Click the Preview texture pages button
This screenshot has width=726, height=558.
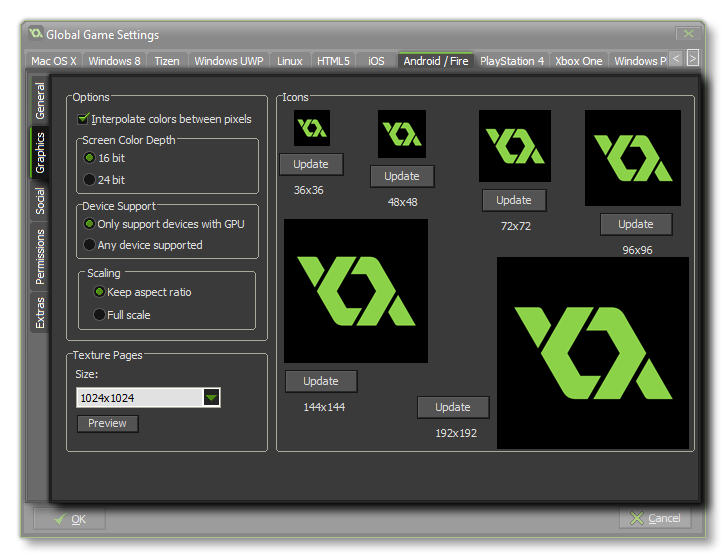[x=108, y=424]
